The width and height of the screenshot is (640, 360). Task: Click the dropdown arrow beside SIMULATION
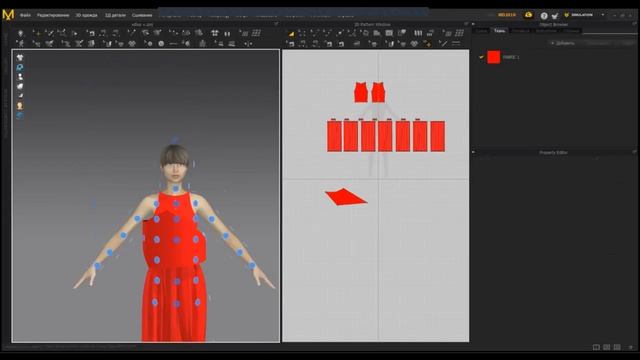(603, 15)
